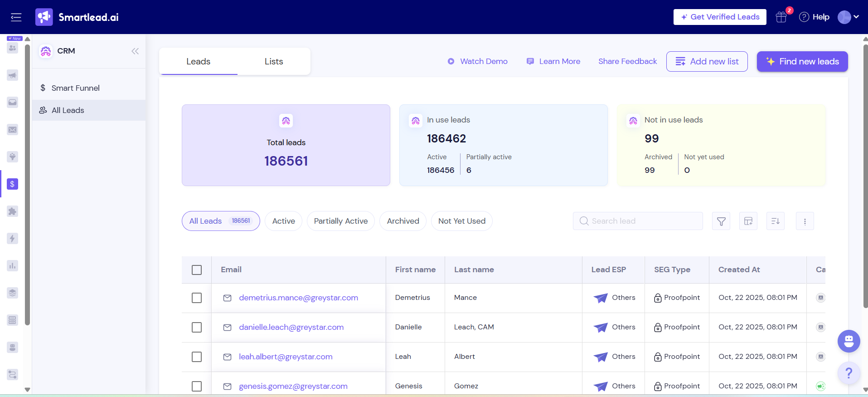The image size is (868, 397).
Task: Click the Smartlead.ai logo
Action: [77, 17]
